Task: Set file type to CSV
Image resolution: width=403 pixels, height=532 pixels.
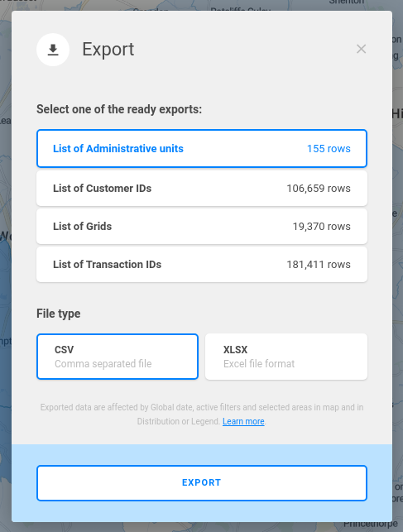Action: (118, 357)
